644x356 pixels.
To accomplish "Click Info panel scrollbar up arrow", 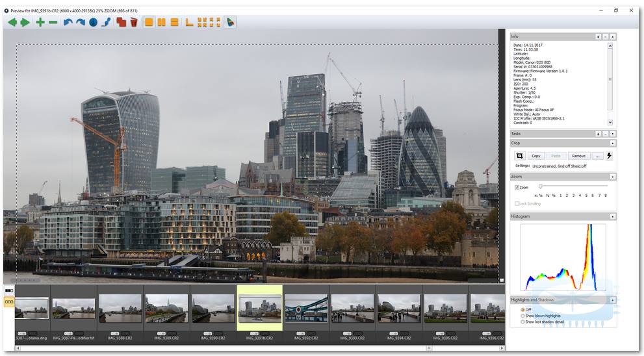I will pos(610,46).
